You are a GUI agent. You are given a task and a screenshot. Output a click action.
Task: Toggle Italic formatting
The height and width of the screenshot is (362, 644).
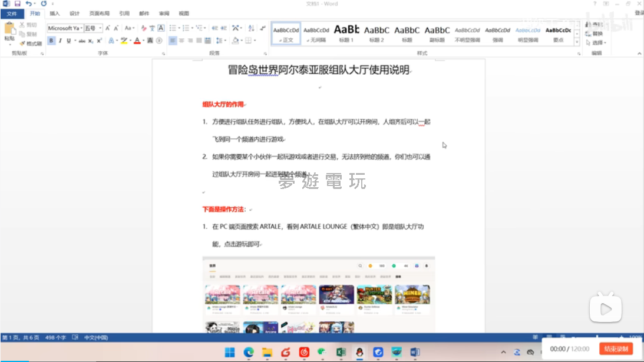60,41
